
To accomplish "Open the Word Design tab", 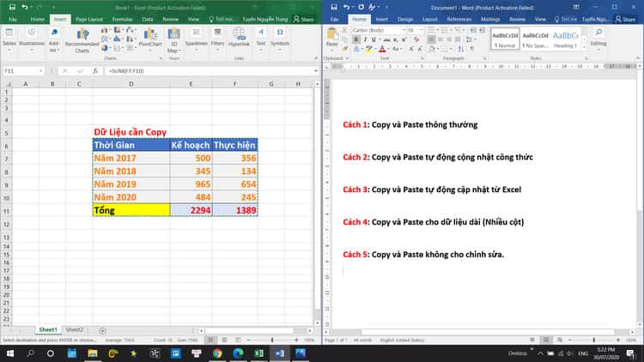I will [x=405, y=19].
